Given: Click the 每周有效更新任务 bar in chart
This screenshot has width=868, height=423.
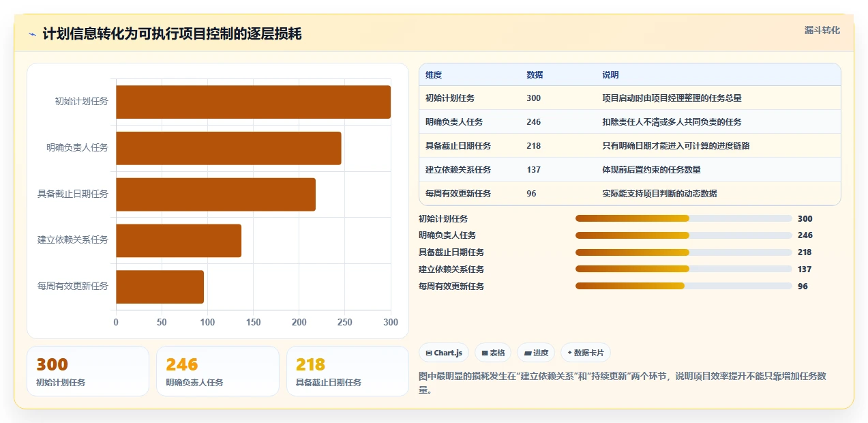Looking at the screenshot, I should point(160,287).
